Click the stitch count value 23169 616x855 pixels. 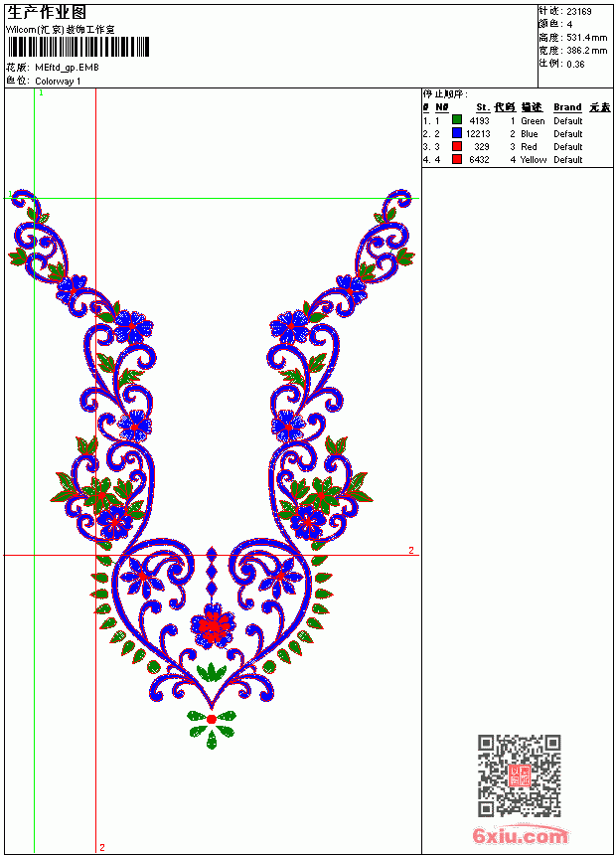tap(579, 11)
